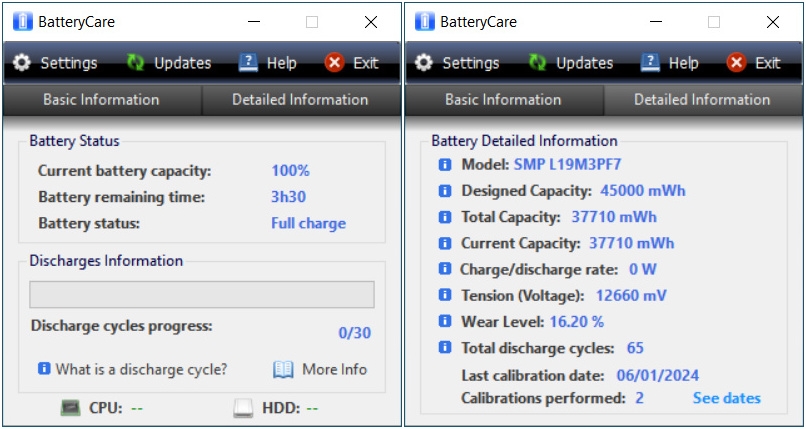Click See dates link
806x429 pixels.
pos(726,398)
